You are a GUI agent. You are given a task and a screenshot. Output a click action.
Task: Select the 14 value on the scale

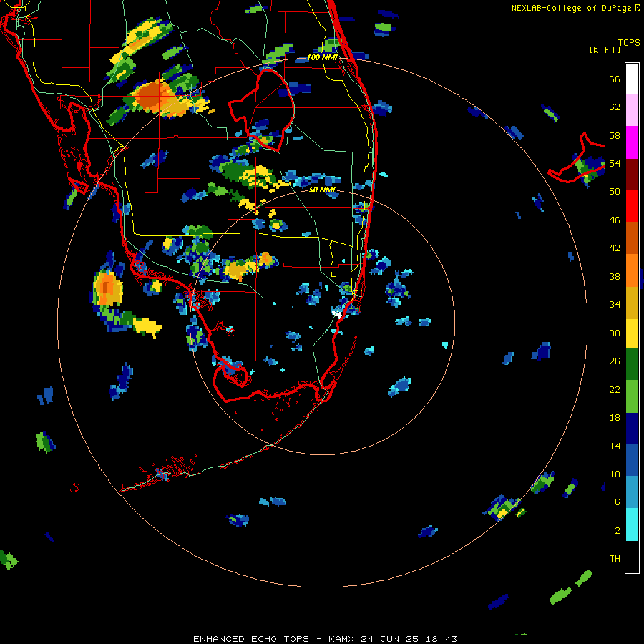coord(615,446)
